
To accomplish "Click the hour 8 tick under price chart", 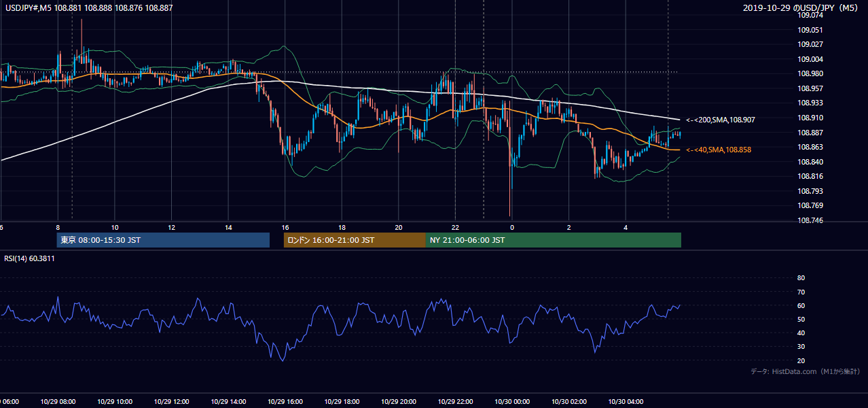I will 58,228.
